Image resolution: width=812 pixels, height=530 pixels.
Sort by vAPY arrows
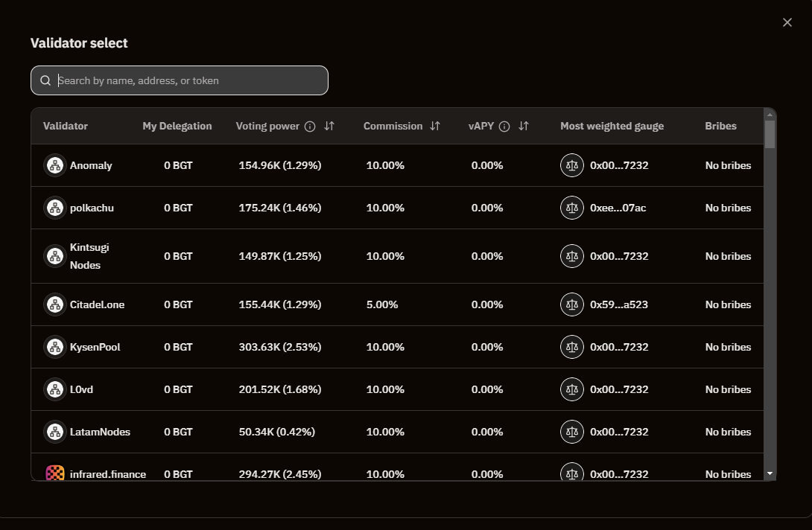click(524, 127)
